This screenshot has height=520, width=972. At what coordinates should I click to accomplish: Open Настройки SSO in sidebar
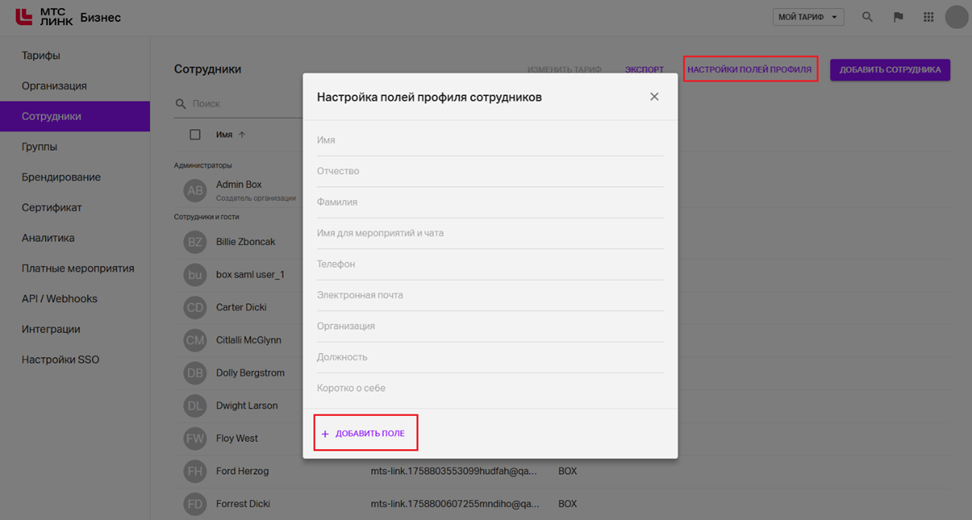click(x=60, y=360)
